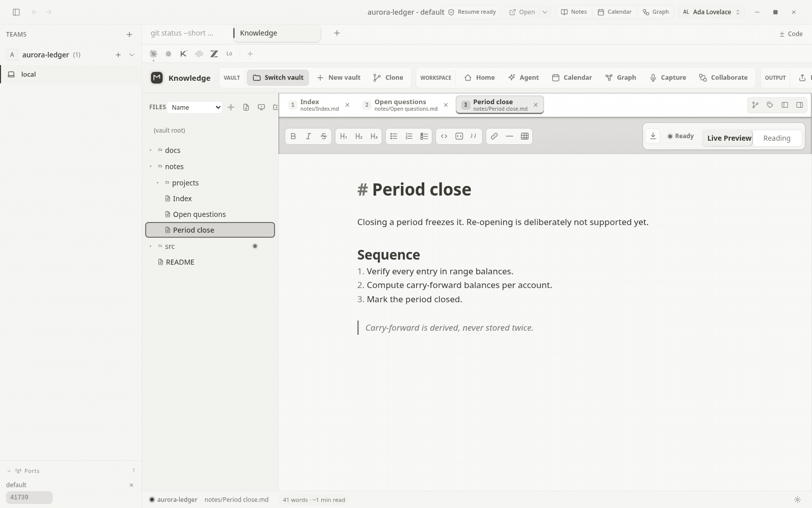Click the download/export note icon

click(653, 136)
